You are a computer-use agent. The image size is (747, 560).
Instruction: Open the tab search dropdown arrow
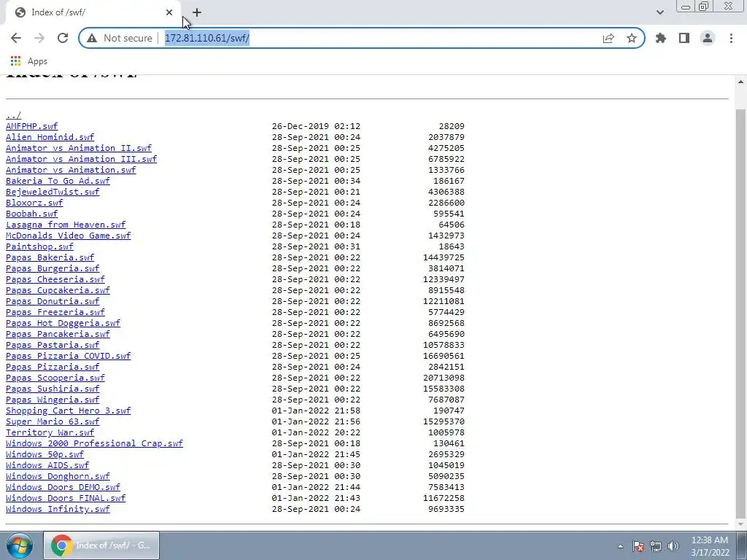coord(659,12)
